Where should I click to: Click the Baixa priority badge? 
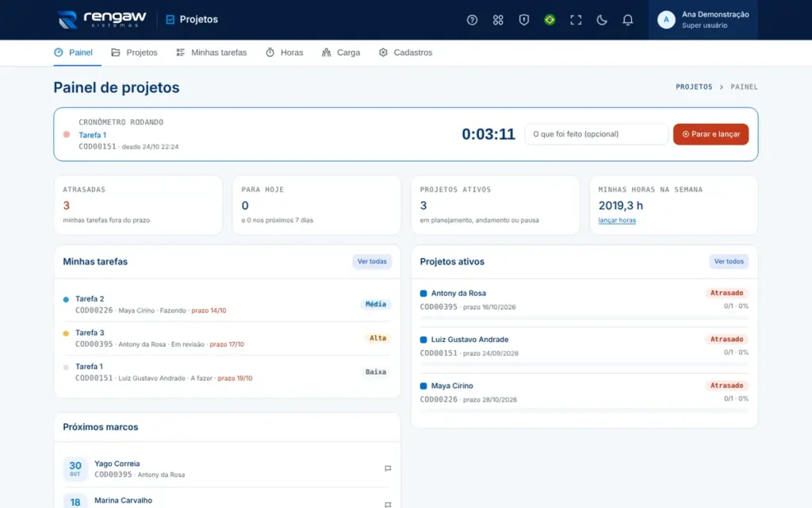pos(375,371)
